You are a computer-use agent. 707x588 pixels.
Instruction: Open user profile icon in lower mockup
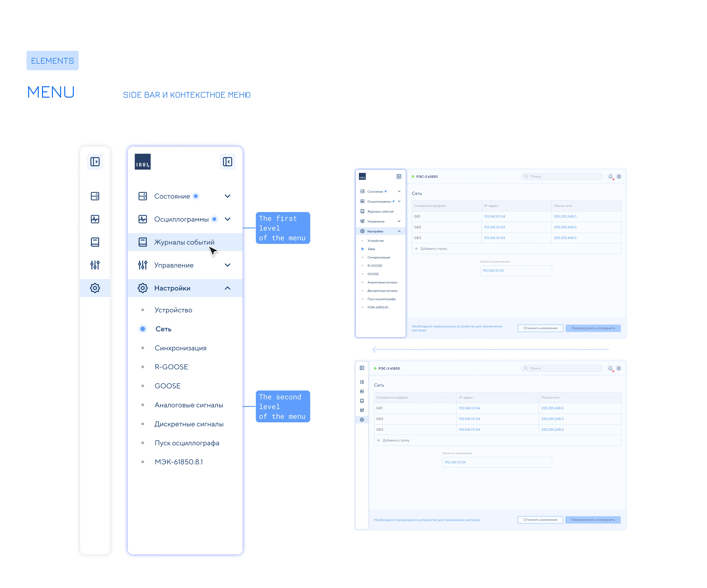point(619,368)
